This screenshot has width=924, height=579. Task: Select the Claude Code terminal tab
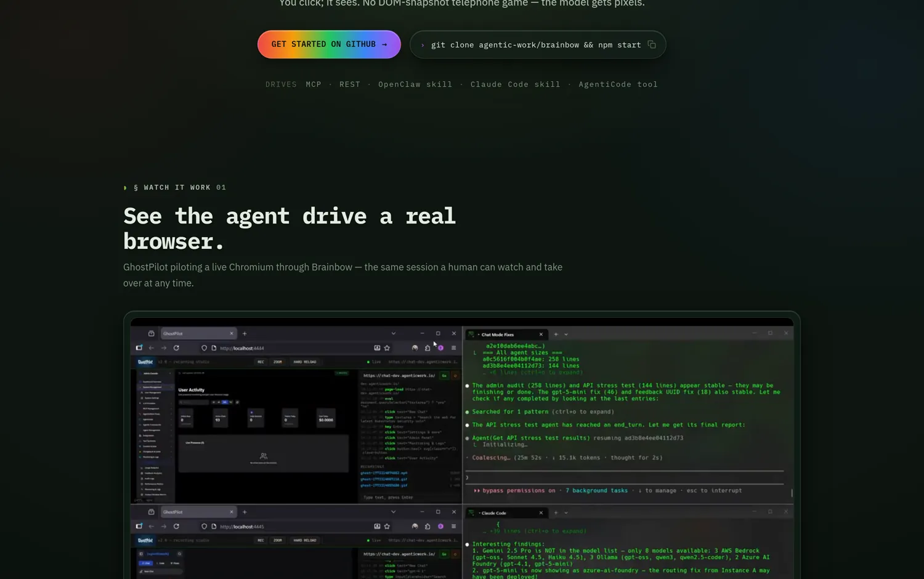tap(507, 512)
